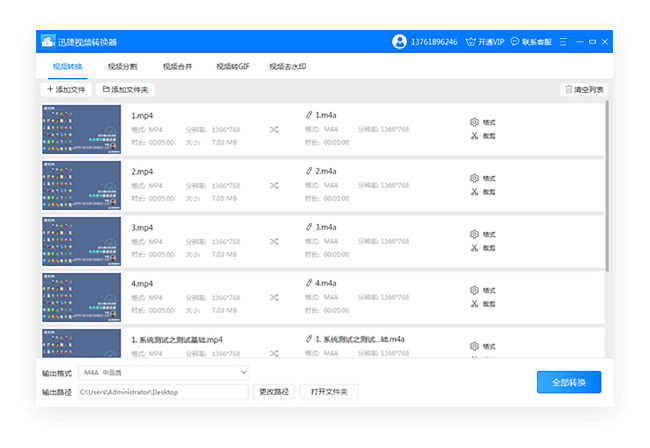This screenshot has height=448, width=650.
Task: Click the file list vertical scrollbar
Action: point(607,186)
